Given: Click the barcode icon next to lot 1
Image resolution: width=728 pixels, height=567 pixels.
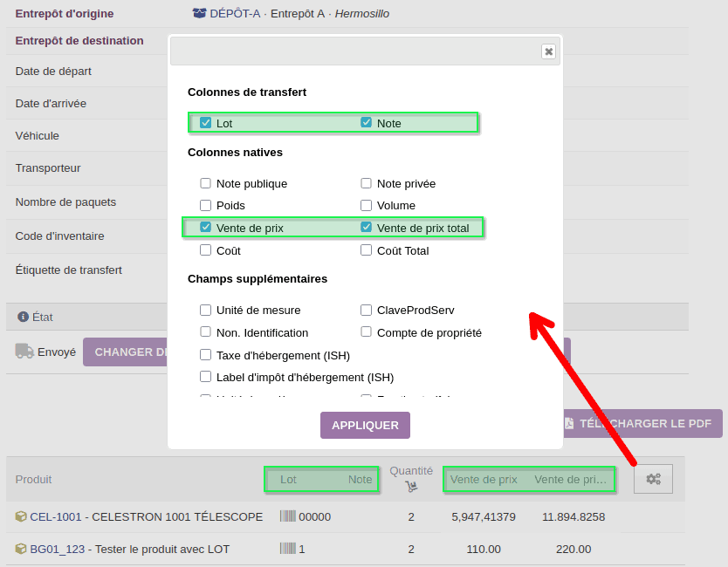Looking at the screenshot, I should point(287,550).
